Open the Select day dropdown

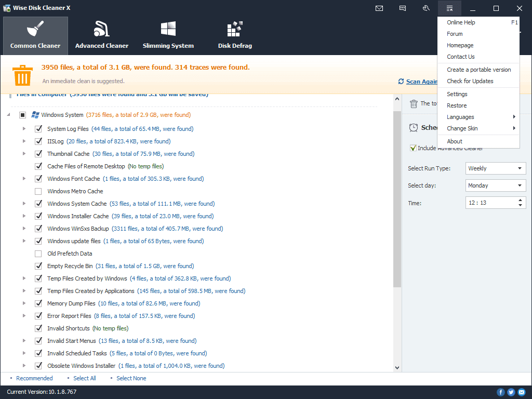495,185
